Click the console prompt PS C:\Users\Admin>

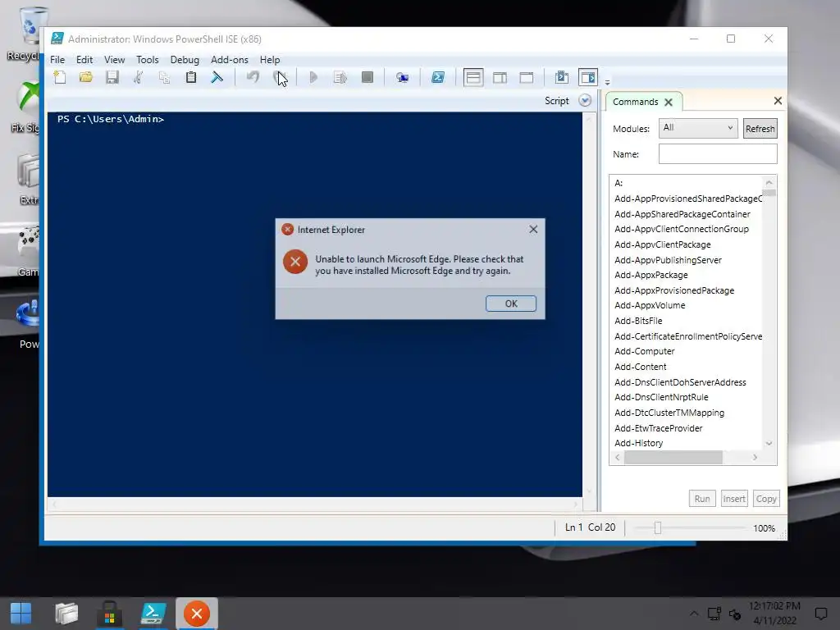(111, 119)
